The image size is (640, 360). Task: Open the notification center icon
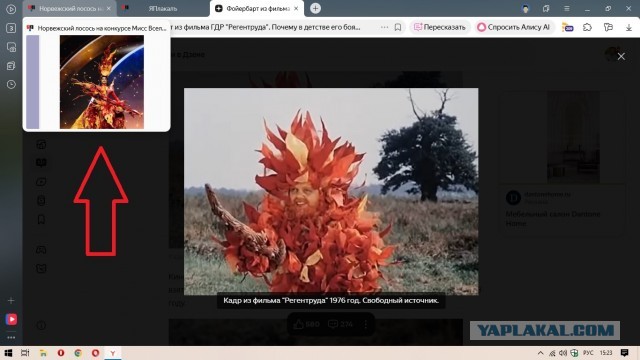coord(624,353)
